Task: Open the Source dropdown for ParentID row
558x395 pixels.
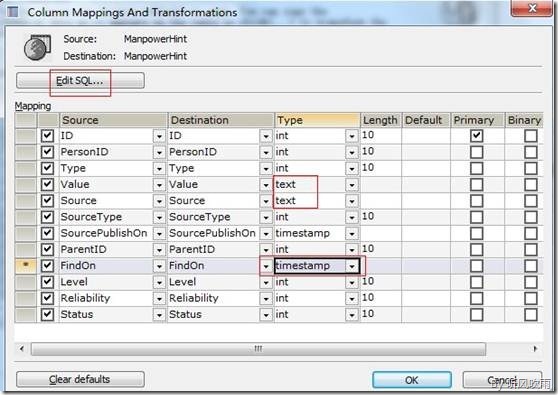Action: (159, 250)
